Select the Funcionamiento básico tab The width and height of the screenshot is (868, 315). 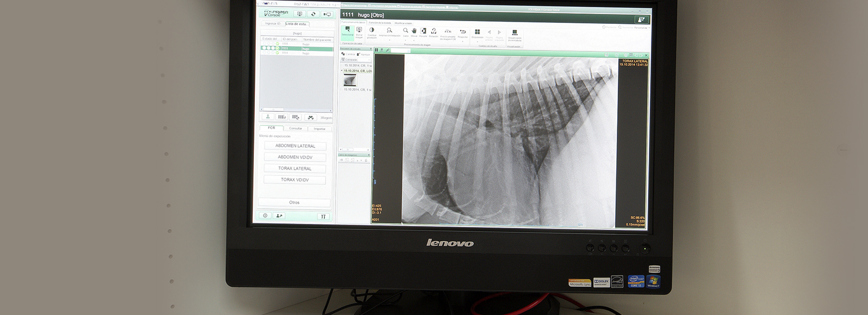point(354,22)
